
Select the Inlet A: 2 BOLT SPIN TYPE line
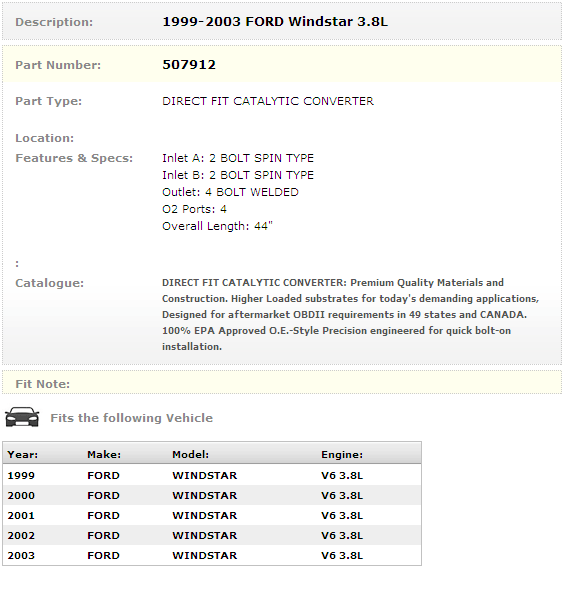pyautogui.click(x=238, y=158)
